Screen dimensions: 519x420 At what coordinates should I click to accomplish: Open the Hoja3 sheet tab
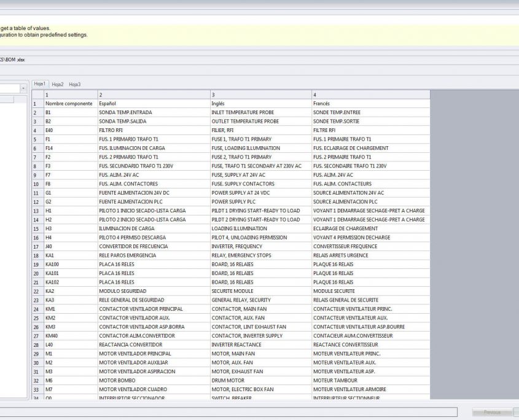(x=75, y=84)
